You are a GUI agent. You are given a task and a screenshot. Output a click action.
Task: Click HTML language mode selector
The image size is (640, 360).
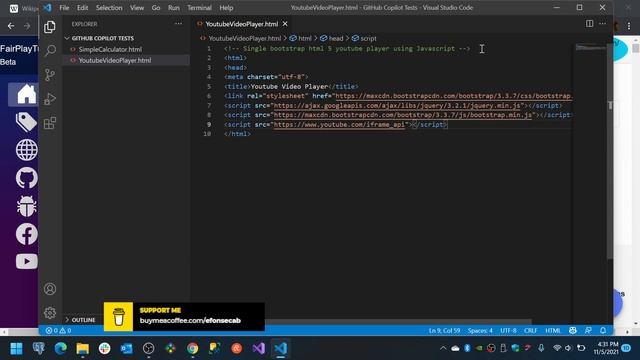[x=553, y=331]
